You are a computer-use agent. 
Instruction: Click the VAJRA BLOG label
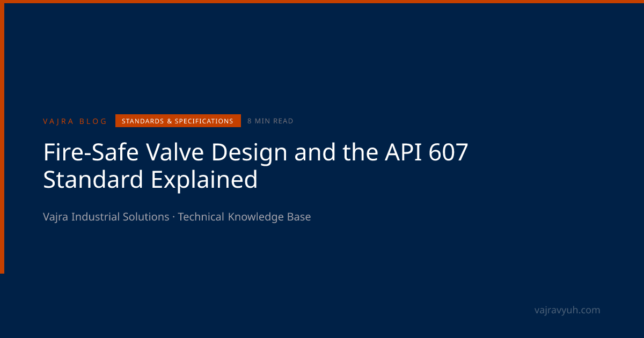[75, 121]
